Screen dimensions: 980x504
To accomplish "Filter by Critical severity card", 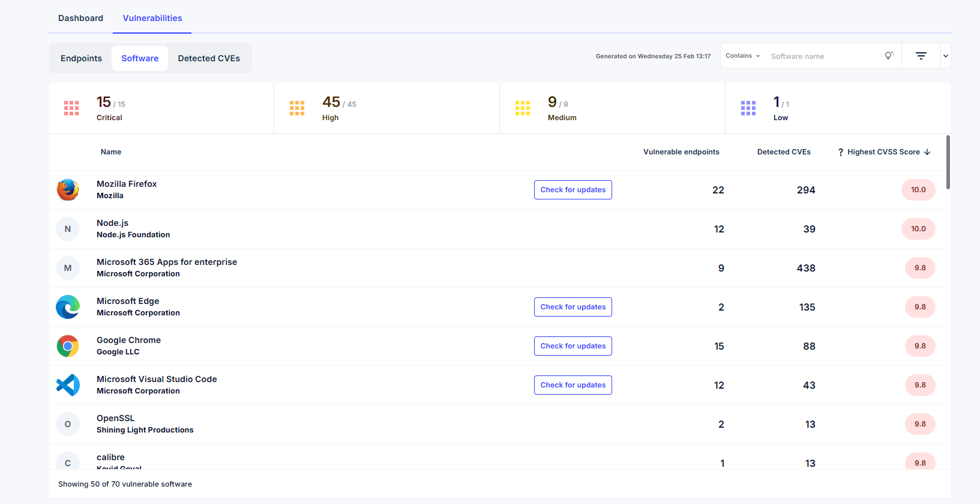I will tap(161, 108).
